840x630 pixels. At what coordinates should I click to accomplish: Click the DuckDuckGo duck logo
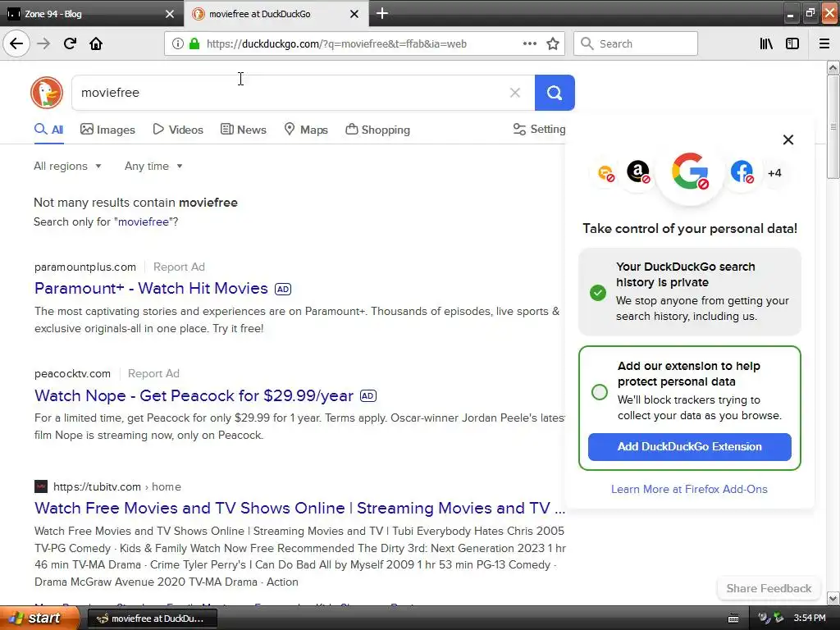click(47, 93)
